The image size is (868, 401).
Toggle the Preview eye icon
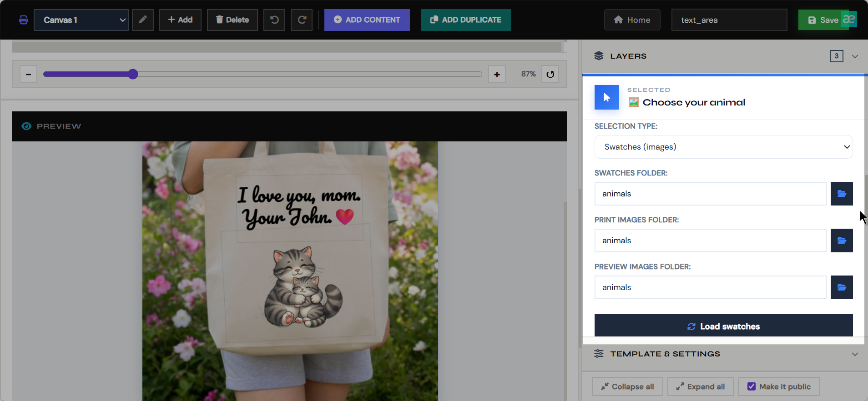[26, 126]
